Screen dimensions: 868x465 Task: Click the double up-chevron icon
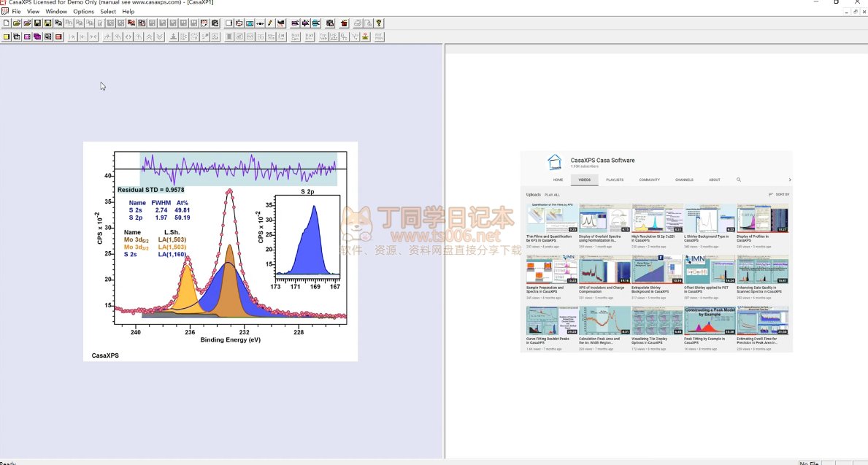tap(149, 36)
